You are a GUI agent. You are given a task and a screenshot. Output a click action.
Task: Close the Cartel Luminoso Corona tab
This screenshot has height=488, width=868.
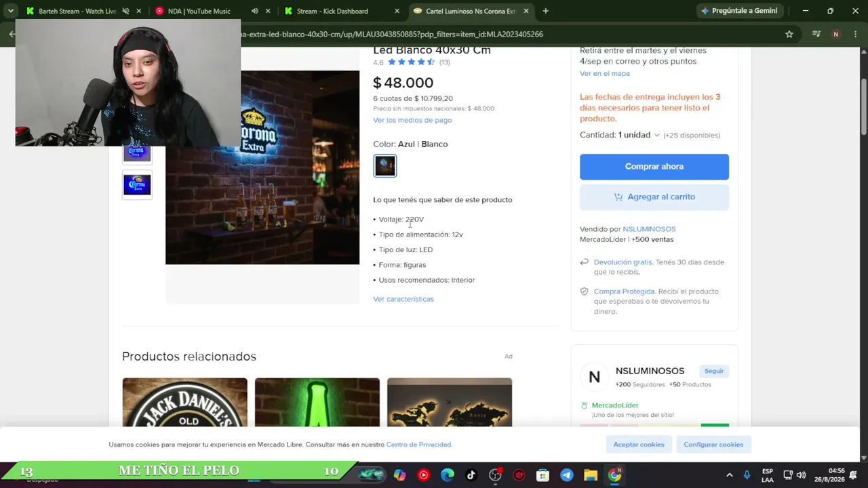point(526,11)
